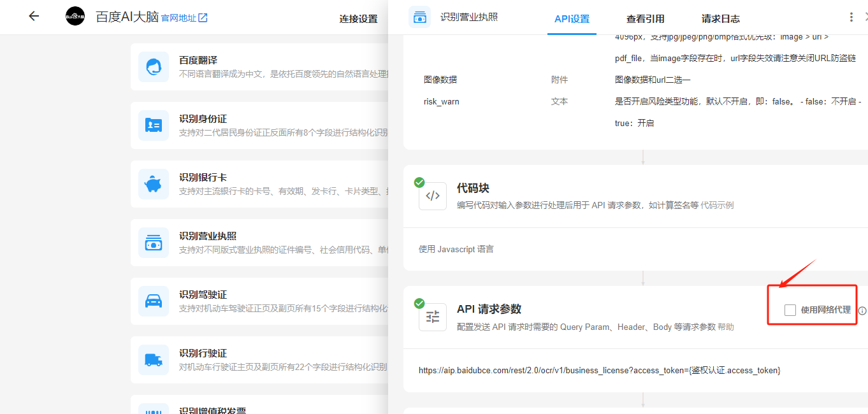The image size is (868, 414).
Task: Click the 识别银行卡 piggy bank icon
Action: 154,184
